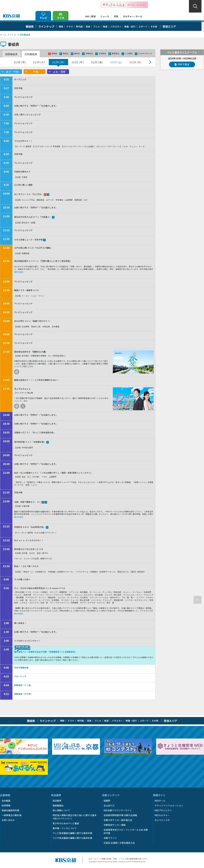Expand よる・深夜 time section

[58, 72]
